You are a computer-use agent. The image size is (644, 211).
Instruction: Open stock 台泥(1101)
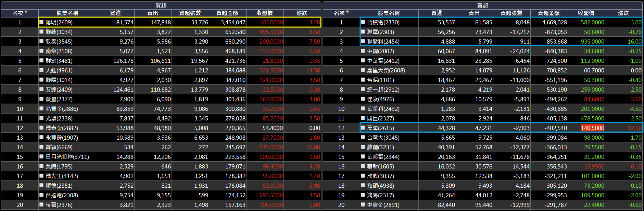[380, 80]
